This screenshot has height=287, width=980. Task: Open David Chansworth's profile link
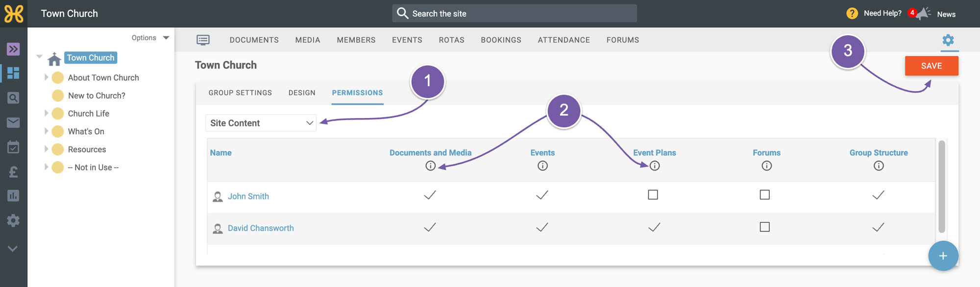261,228
